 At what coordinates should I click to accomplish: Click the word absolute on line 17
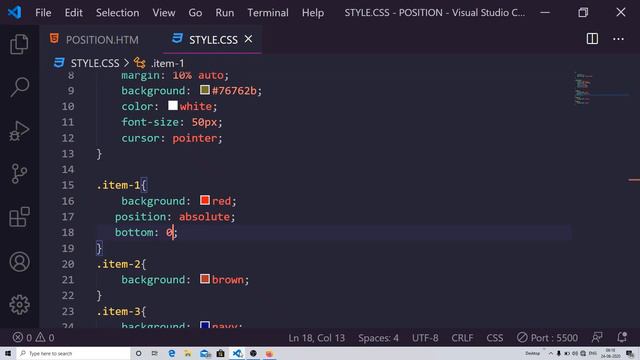point(204,217)
